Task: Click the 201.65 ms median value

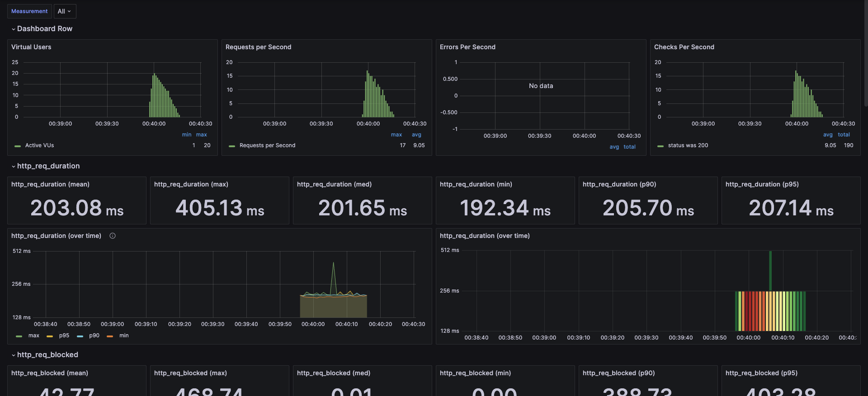Action: 363,208
